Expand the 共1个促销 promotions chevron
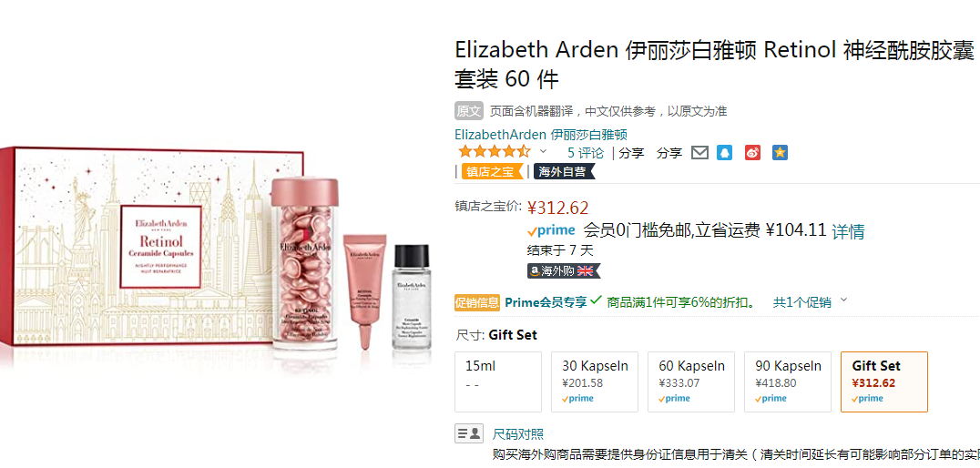The height and width of the screenshot is (468, 980). point(843,300)
